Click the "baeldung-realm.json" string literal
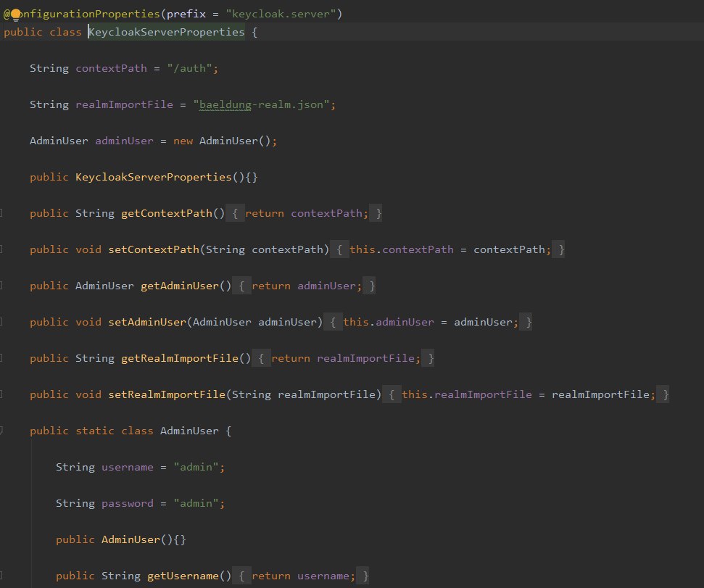Viewport: 704px width, 588px height. pos(261,104)
